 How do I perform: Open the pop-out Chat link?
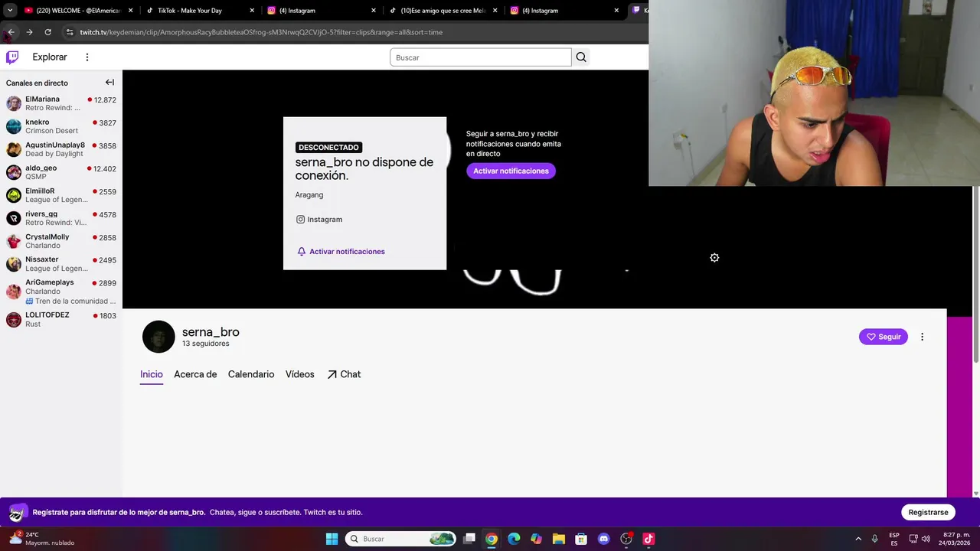(344, 374)
